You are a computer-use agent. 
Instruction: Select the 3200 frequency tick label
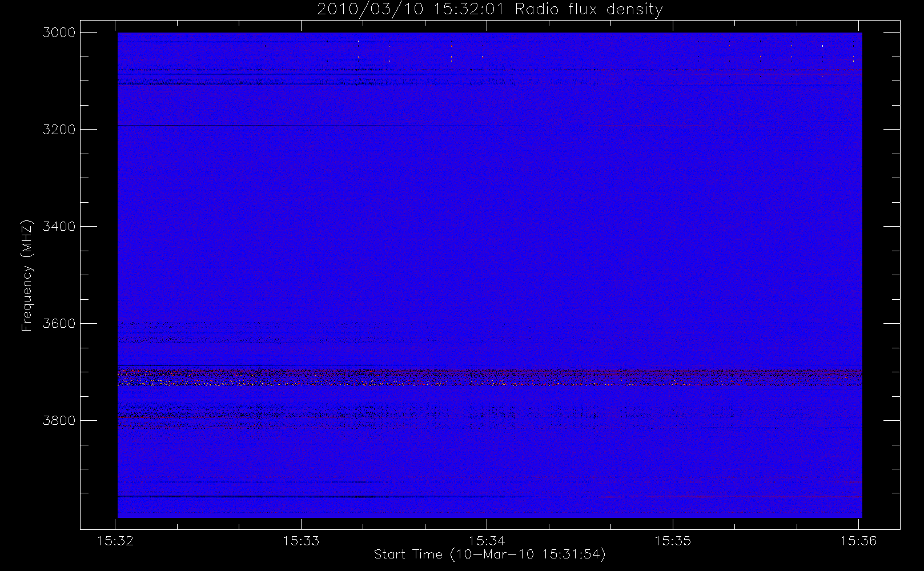click(59, 130)
